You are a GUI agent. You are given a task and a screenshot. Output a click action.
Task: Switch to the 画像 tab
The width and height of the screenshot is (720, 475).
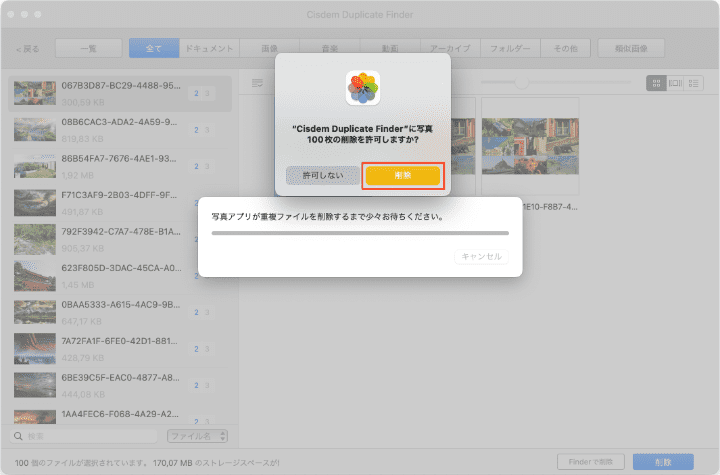click(270, 48)
